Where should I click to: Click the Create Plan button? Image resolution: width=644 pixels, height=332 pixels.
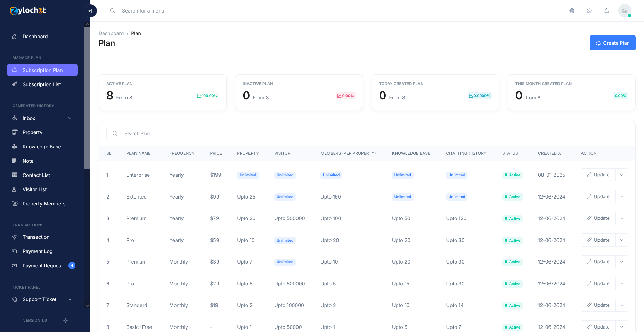(x=612, y=43)
